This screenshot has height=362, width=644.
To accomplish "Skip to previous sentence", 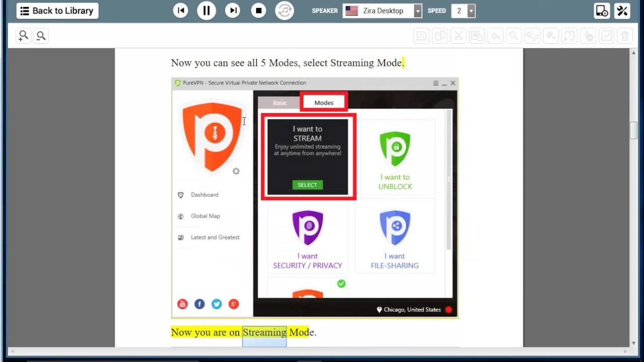I will tap(181, 11).
